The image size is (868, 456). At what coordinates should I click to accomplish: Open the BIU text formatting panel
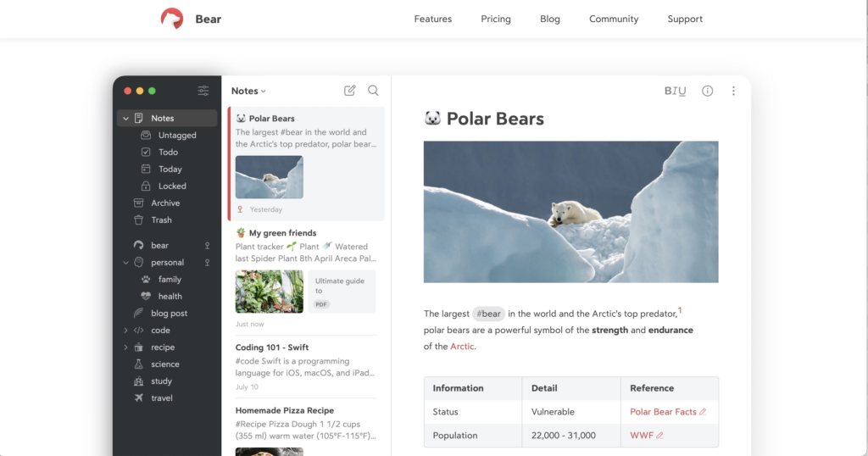675,91
